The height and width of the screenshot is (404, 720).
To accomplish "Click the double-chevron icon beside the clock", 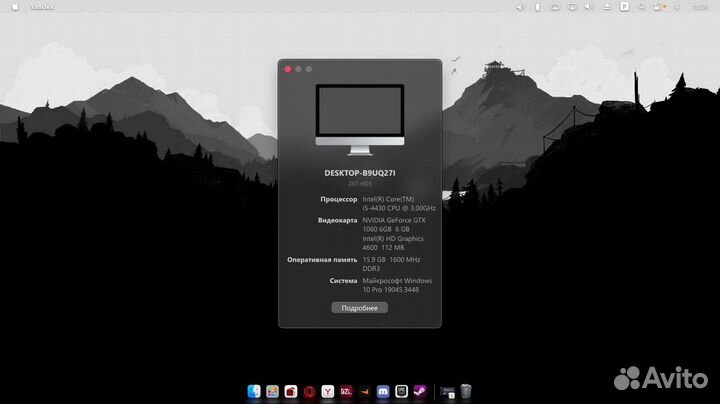I will (677, 7).
